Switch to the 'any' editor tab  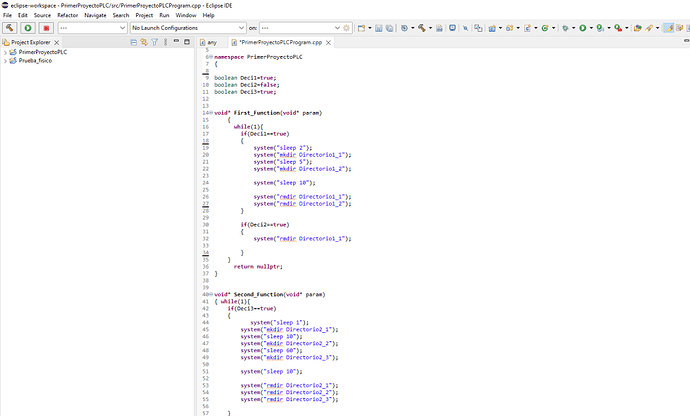[x=210, y=43]
